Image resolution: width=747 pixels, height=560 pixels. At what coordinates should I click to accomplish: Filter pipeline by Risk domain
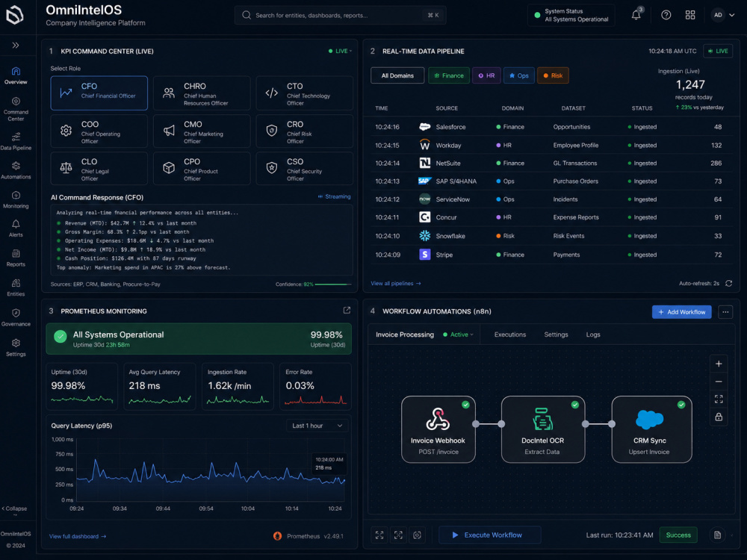[x=553, y=75]
